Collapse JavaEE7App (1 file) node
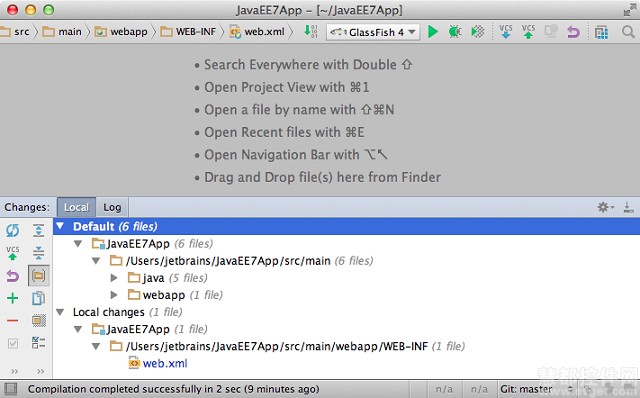The image size is (640, 398). [78, 329]
